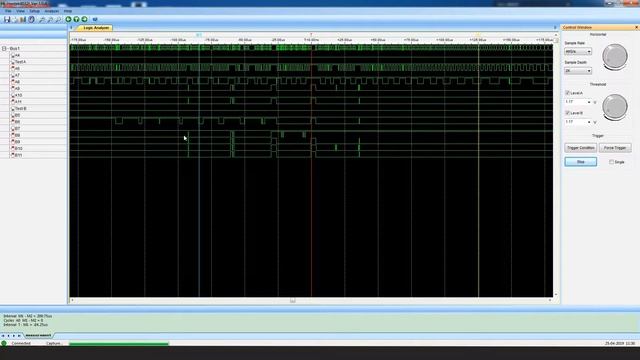Click the B8 channel icon
This screenshot has height=360, width=640.
pos(13,135)
